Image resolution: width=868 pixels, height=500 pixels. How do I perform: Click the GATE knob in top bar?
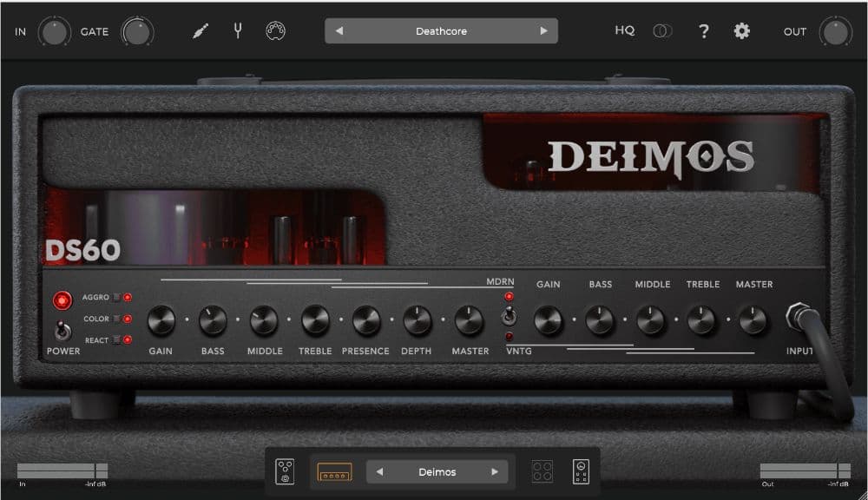point(136,32)
